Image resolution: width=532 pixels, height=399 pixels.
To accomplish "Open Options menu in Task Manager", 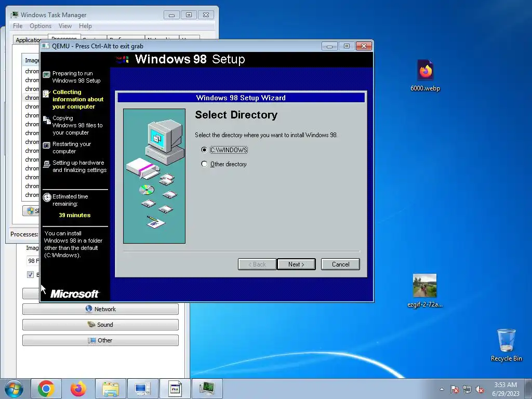I will tap(41, 26).
